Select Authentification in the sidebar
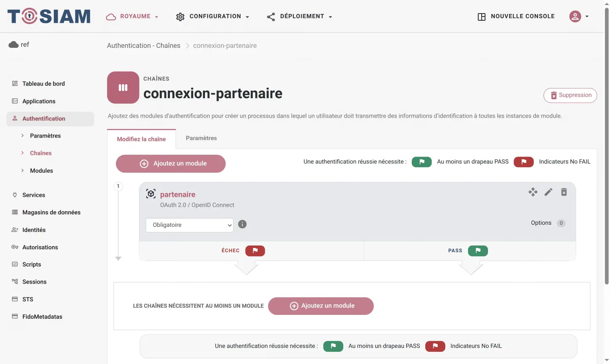Screen dimensions: 610x364 coord(50,119)
